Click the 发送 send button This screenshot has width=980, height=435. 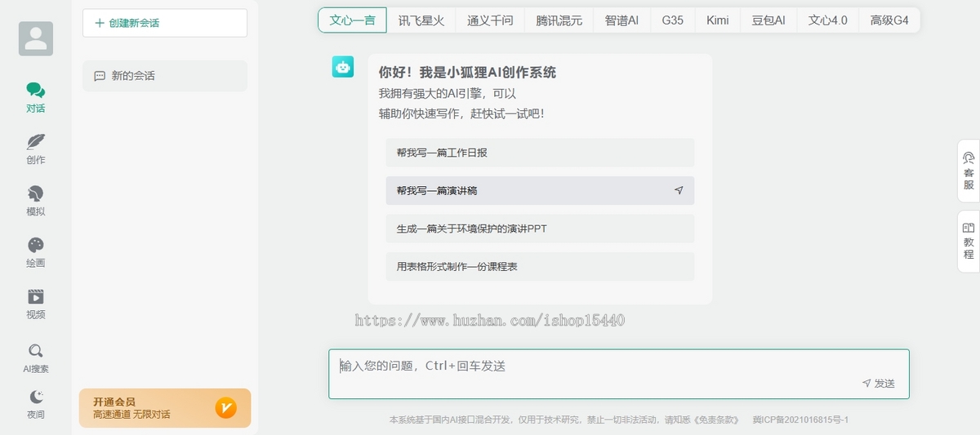[879, 384]
